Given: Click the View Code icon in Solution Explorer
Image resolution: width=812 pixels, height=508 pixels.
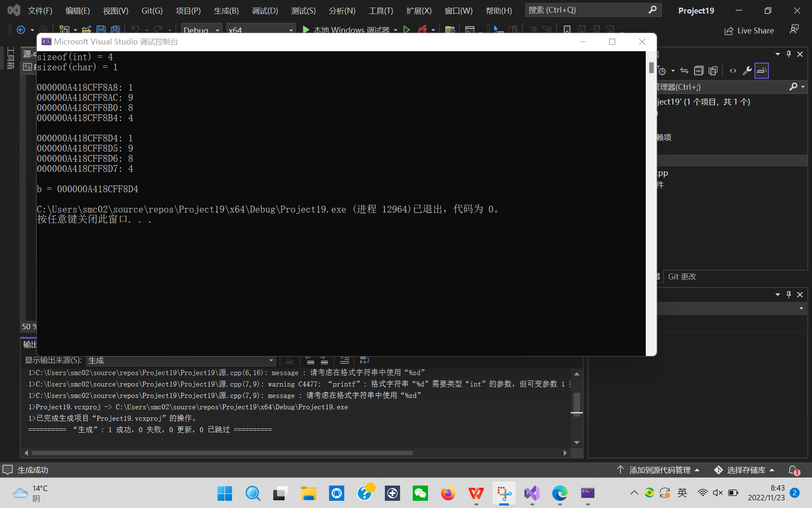Looking at the screenshot, I should (733, 71).
